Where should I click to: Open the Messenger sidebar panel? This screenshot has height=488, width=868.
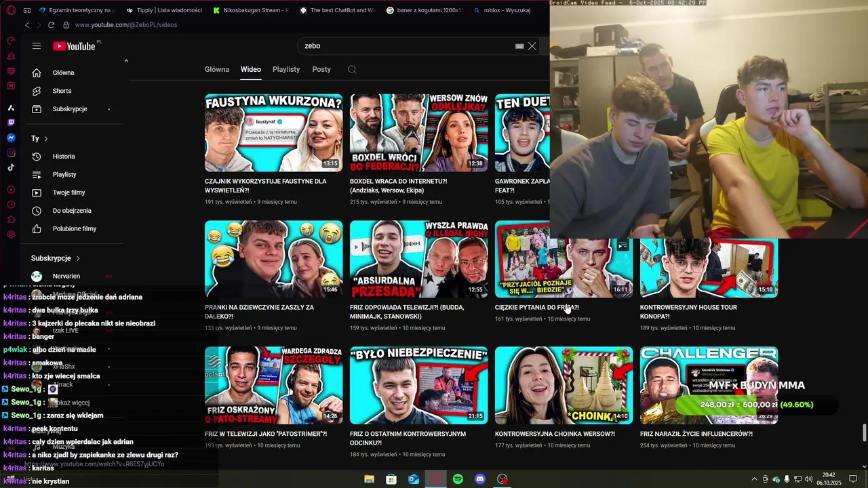tap(11, 138)
